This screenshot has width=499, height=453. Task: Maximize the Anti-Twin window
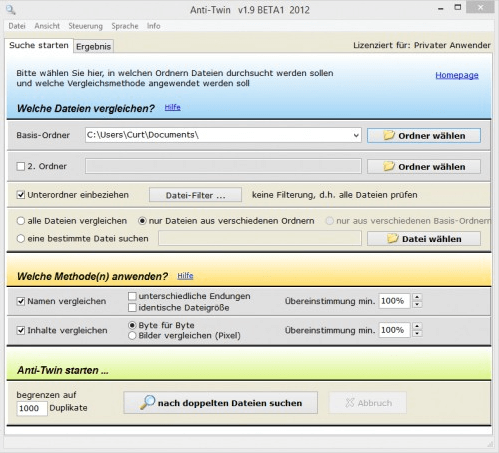pos(458,8)
